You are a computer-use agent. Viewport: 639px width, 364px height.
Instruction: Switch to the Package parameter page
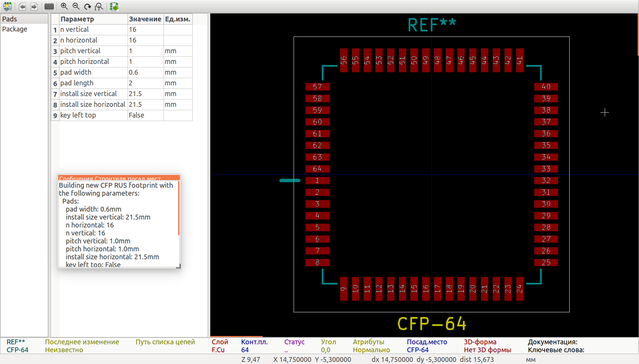point(15,29)
